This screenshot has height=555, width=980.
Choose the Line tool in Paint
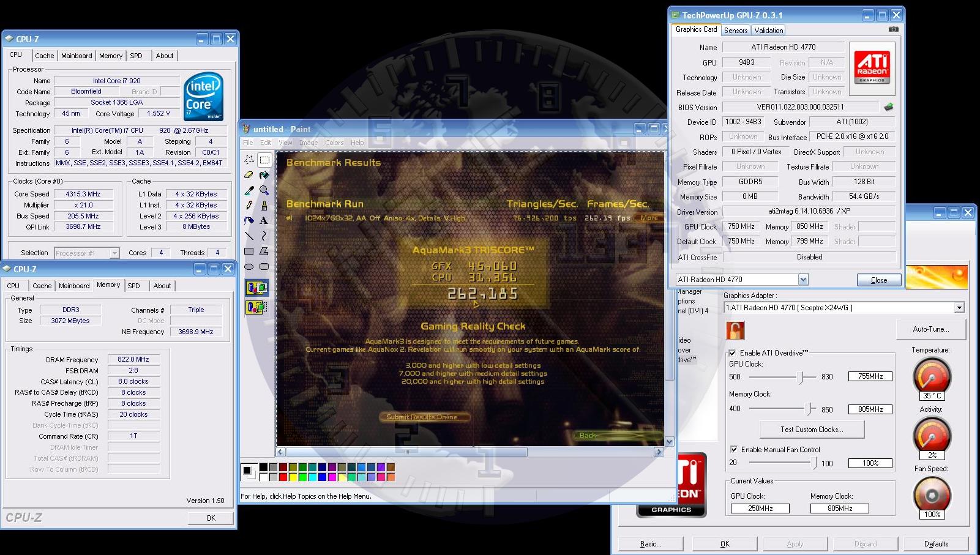coord(249,236)
